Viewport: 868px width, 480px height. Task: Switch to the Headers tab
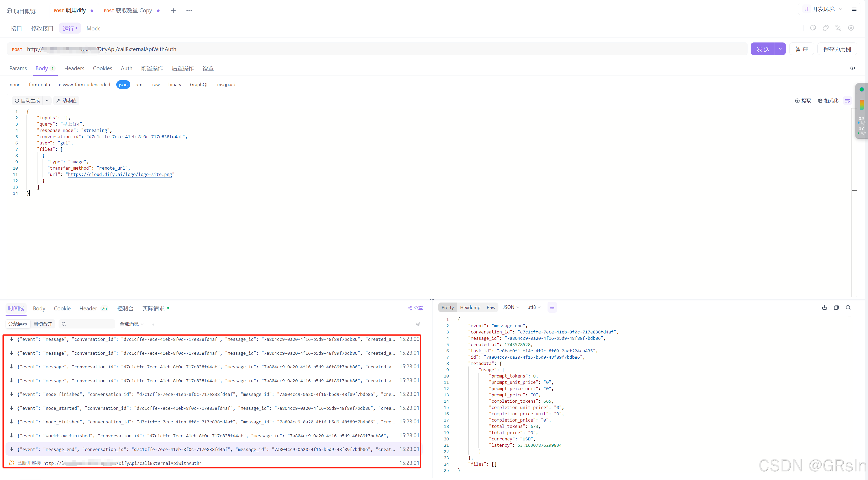(x=74, y=69)
